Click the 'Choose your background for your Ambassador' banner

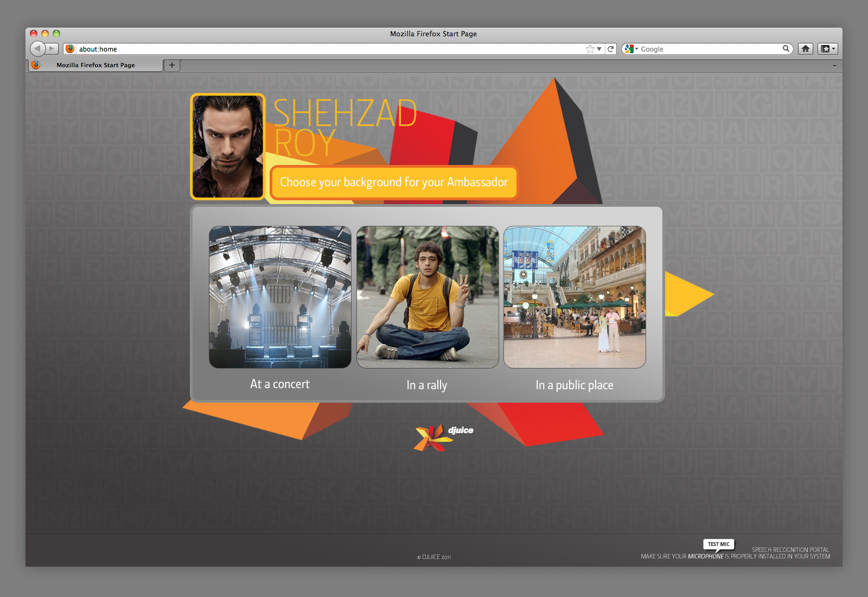pyautogui.click(x=394, y=182)
